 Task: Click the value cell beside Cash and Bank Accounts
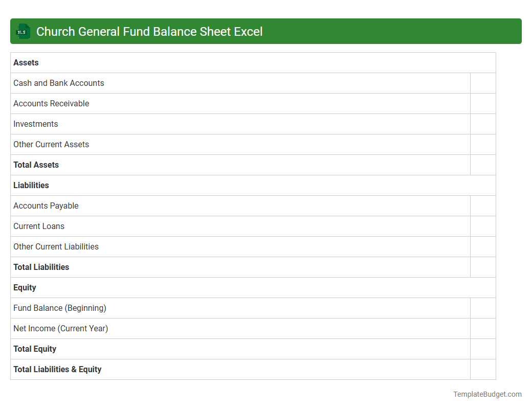point(483,83)
